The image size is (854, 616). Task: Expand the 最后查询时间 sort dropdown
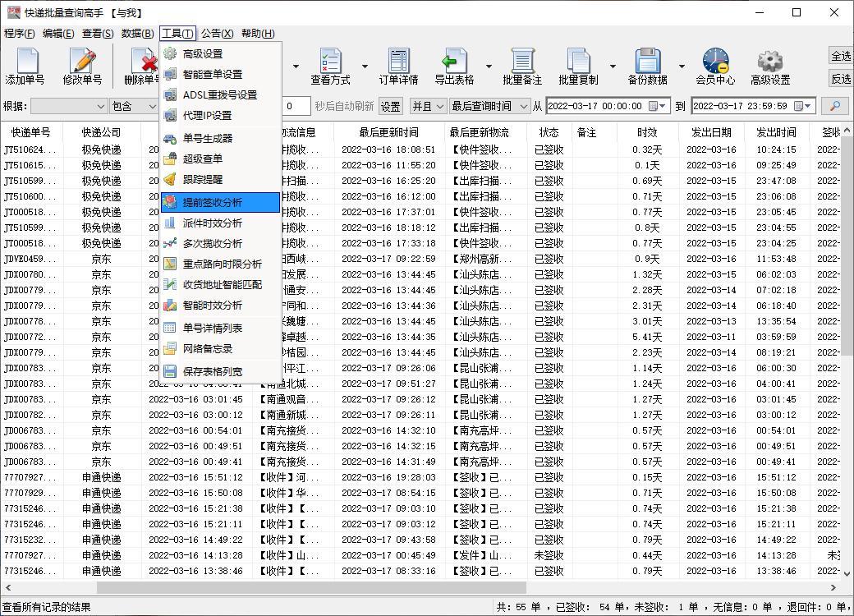[x=489, y=105]
